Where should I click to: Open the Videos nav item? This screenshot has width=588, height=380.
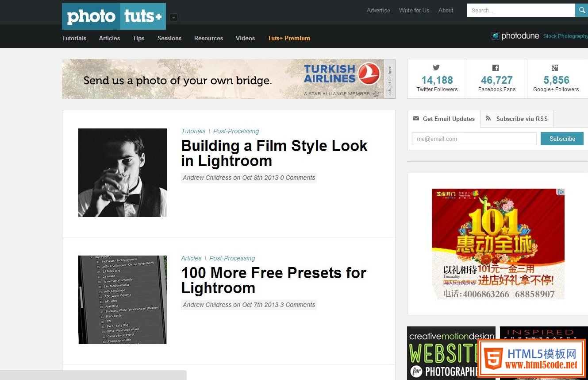pyautogui.click(x=245, y=38)
